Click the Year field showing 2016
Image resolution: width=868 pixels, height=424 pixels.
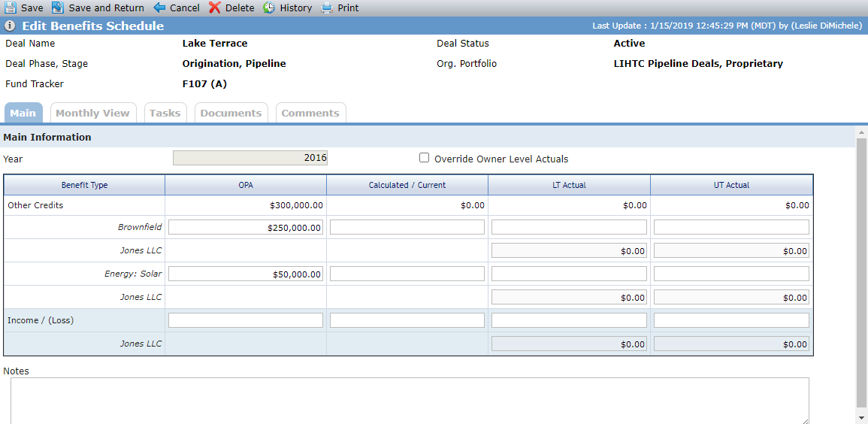point(251,158)
